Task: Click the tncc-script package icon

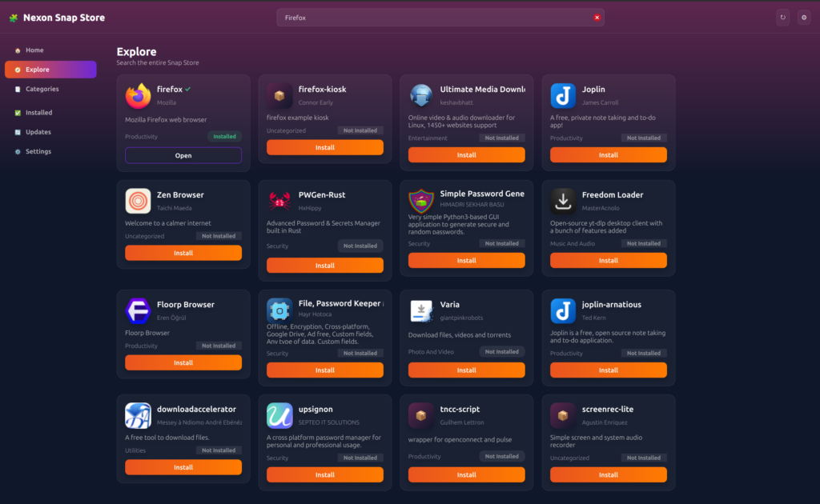Action: pyautogui.click(x=421, y=415)
